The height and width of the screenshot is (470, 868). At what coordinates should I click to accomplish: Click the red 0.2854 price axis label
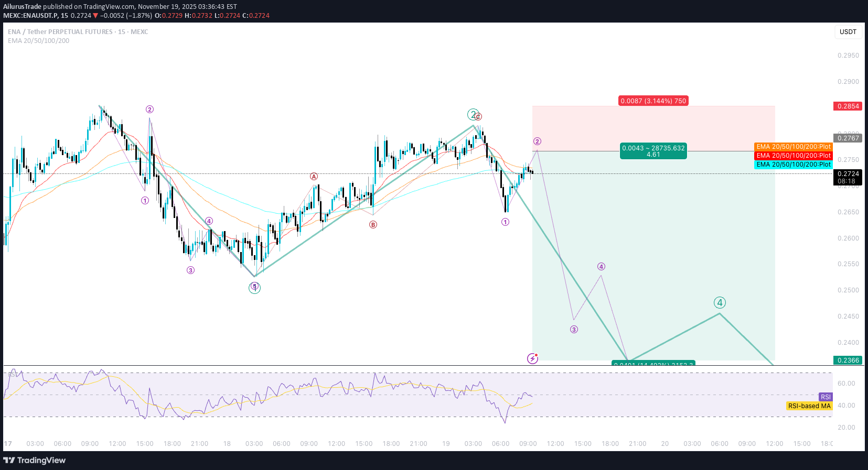point(848,106)
